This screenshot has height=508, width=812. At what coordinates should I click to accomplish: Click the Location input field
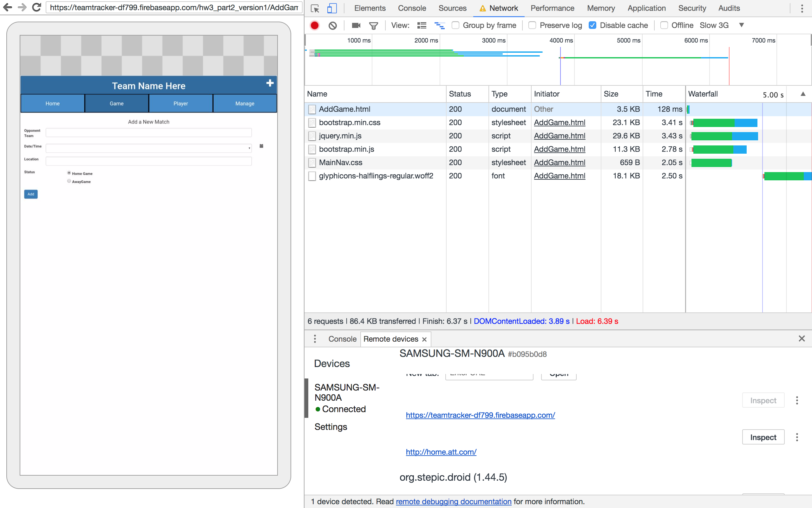click(149, 161)
